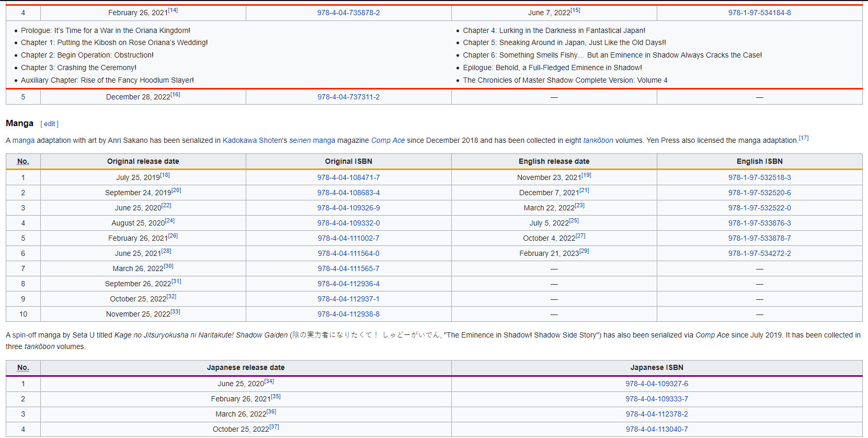
Task: Open the Comp Ace magazine link
Action: click(x=387, y=140)
